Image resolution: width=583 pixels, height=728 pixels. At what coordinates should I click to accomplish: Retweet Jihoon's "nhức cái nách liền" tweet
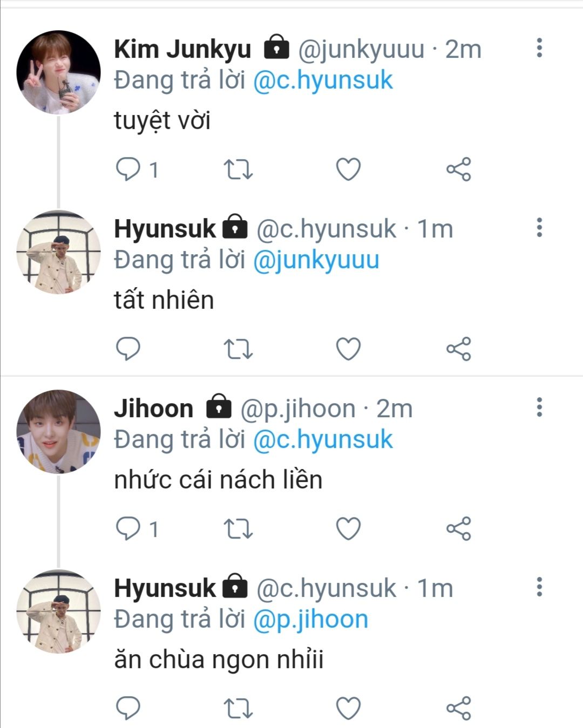[x=238, y=528]
